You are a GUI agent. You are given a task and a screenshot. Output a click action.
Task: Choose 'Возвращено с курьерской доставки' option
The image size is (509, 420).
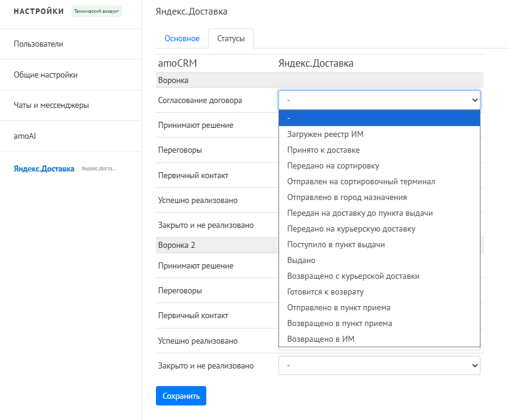[379, 276]
